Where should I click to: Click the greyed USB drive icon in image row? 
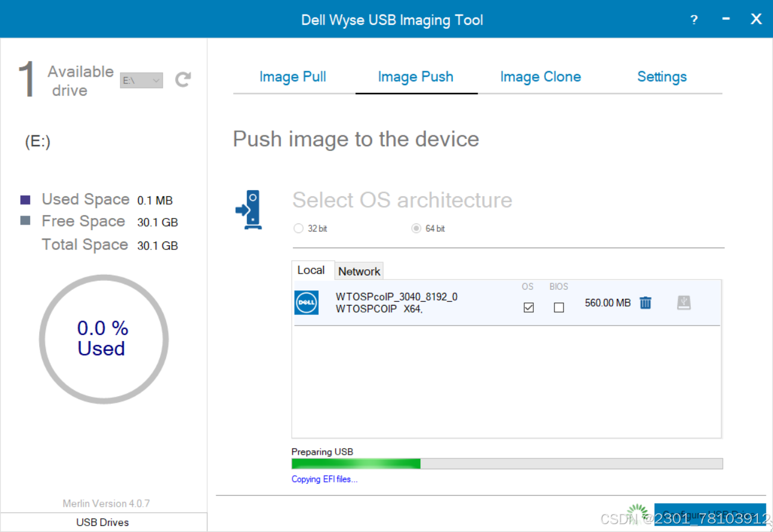coord(684,303)
